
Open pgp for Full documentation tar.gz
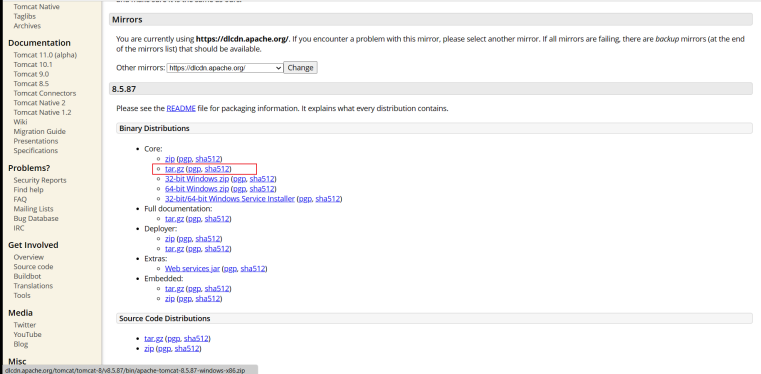click(194, 219)
